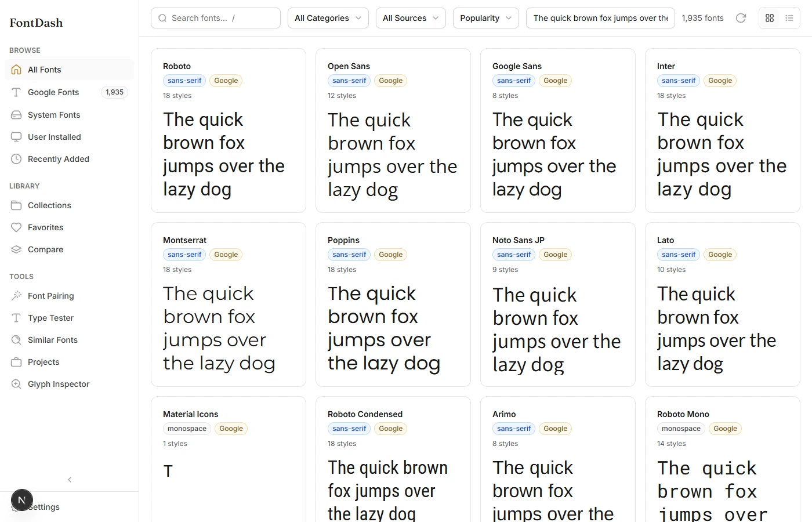Select Google Fonts in the sidebar

click(x=53, y=92)
